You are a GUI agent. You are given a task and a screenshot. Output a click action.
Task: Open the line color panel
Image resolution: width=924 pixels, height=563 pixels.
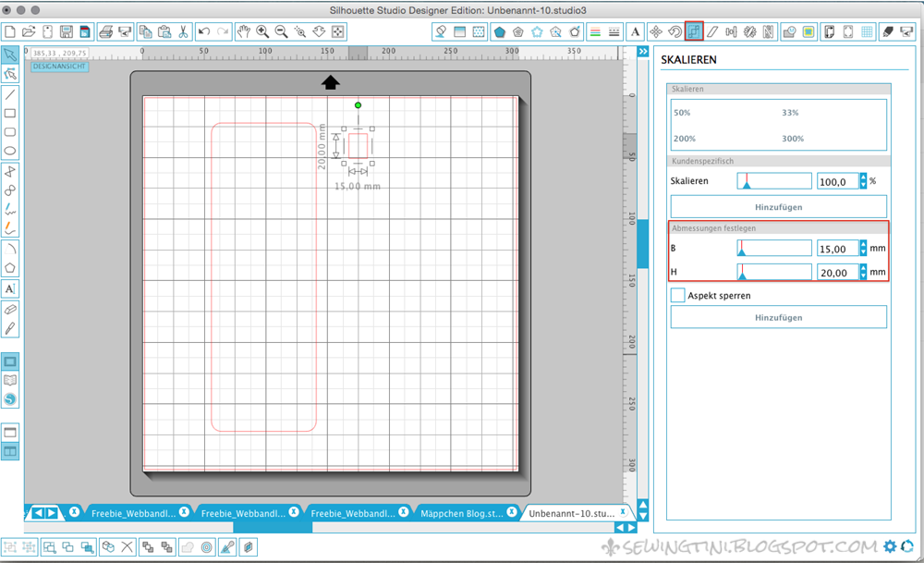[x=595, y=31]
